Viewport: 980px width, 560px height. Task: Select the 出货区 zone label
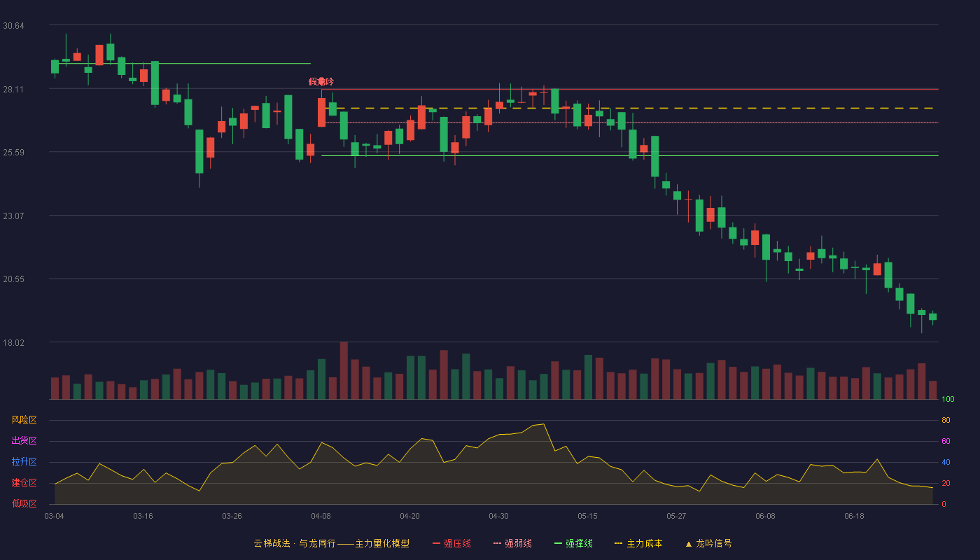(x=24, y=441)
